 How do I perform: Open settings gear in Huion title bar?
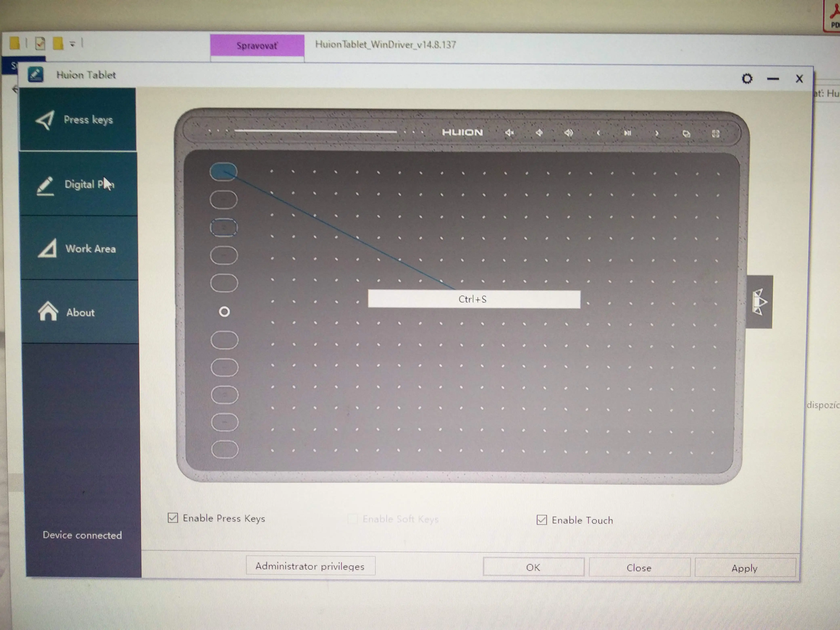coord(747,79)
